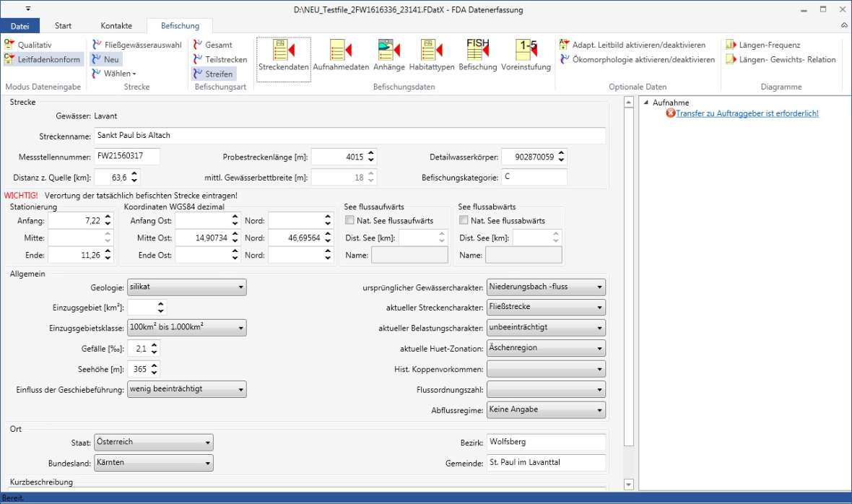Screen dimensions: 852x504
Task: Select the Qualitativ data entry mode
Action: tap(28, 45)
